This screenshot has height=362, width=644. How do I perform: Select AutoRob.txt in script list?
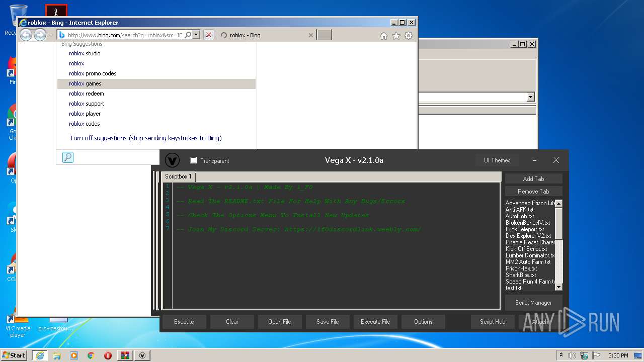click(520, 216)
